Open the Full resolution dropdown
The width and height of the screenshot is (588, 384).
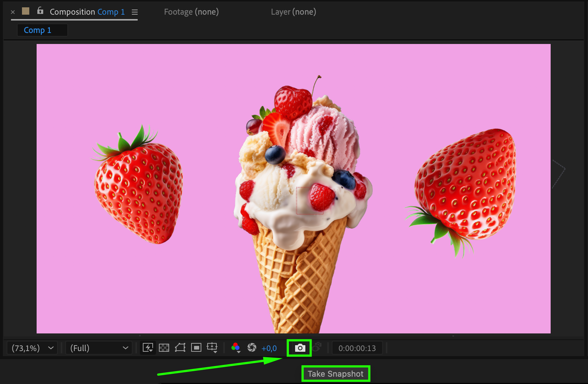pyautogui.click(x=99, y=348)
